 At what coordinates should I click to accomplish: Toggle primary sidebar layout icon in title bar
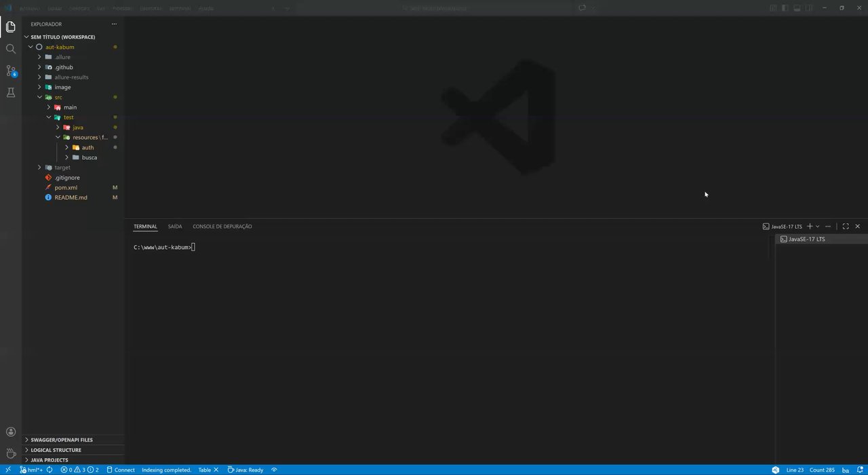pos(785,8)
